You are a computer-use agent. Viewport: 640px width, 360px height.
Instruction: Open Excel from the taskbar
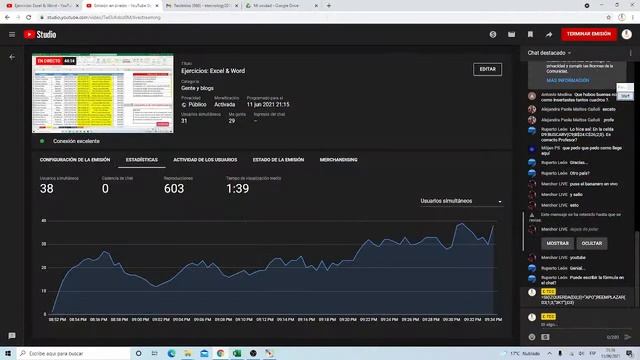pos(237,353)
